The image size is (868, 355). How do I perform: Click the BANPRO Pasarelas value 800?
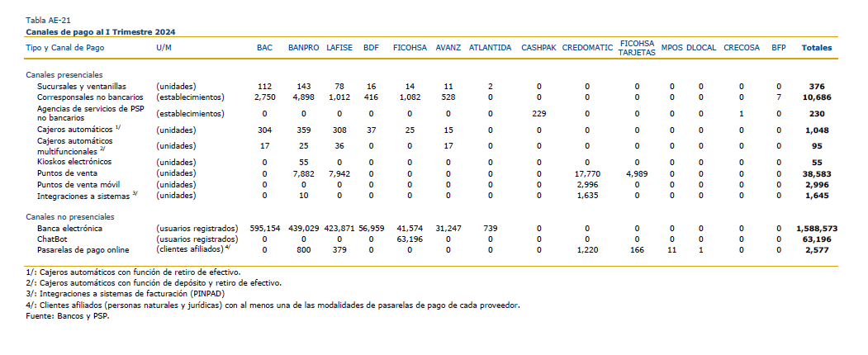[x=303, y=250]
